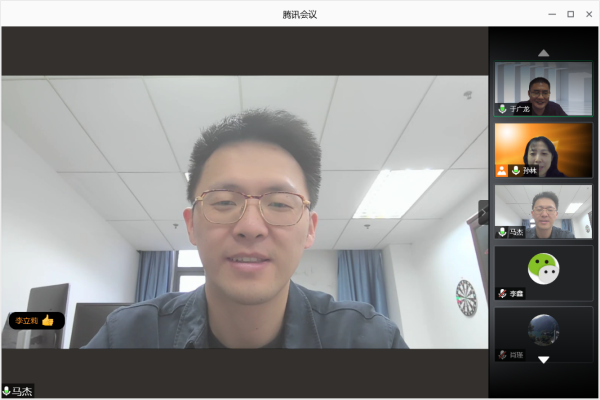Collapse the participant thumbnail sidebar
Screen dimensions: 600x400
click(484, 213)
